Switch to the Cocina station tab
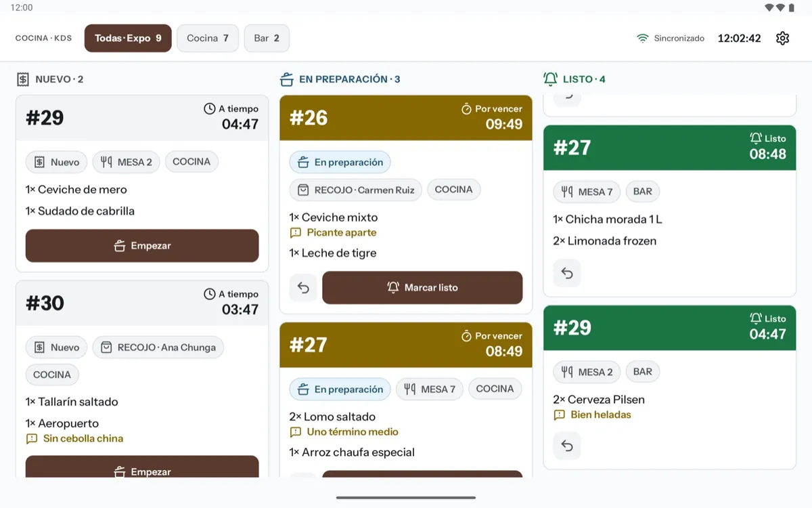Image resolution: width=812 pixels, height=508 pixels. (208, 39)
